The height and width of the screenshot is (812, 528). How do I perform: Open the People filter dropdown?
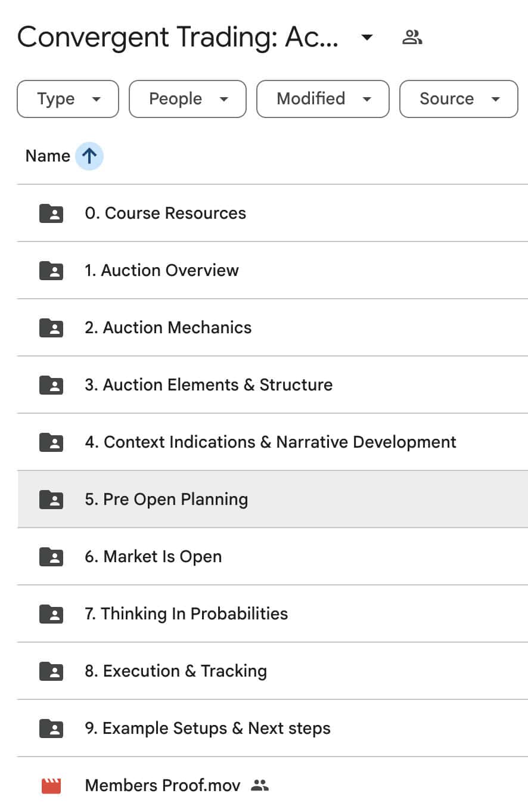(187, 99)
